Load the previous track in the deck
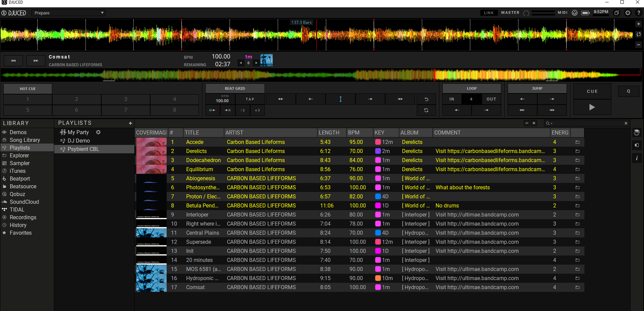This screenshot has height=311, width=644. pyautogui.click(x=13, y=61)
